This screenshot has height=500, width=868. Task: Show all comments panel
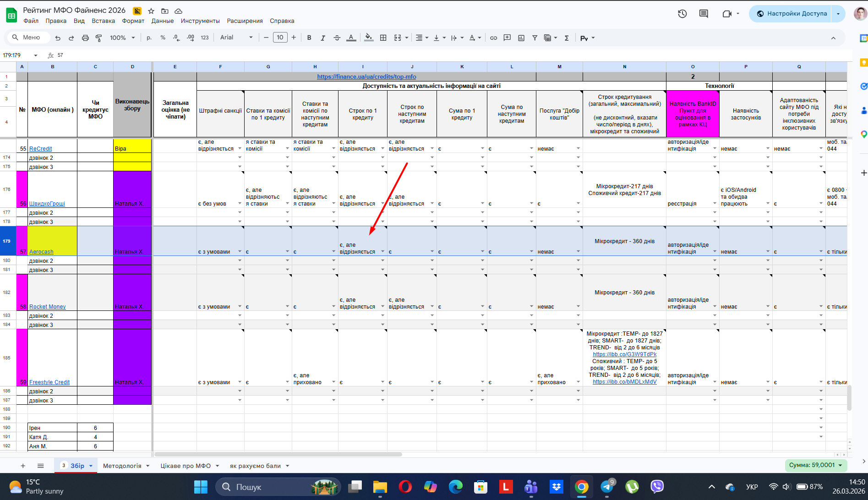(704, 14)
